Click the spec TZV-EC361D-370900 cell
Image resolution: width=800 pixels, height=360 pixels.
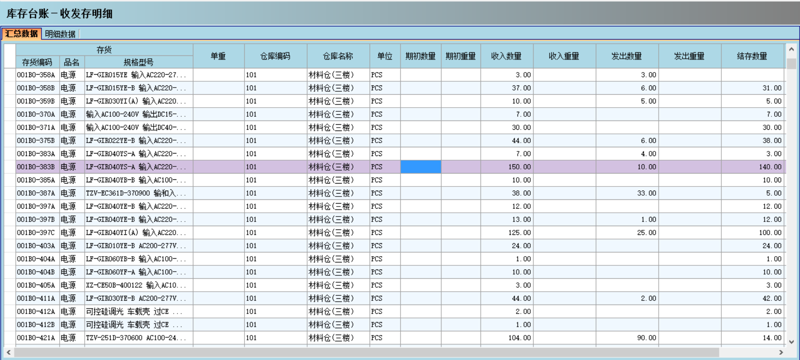(x=139, y=193)
